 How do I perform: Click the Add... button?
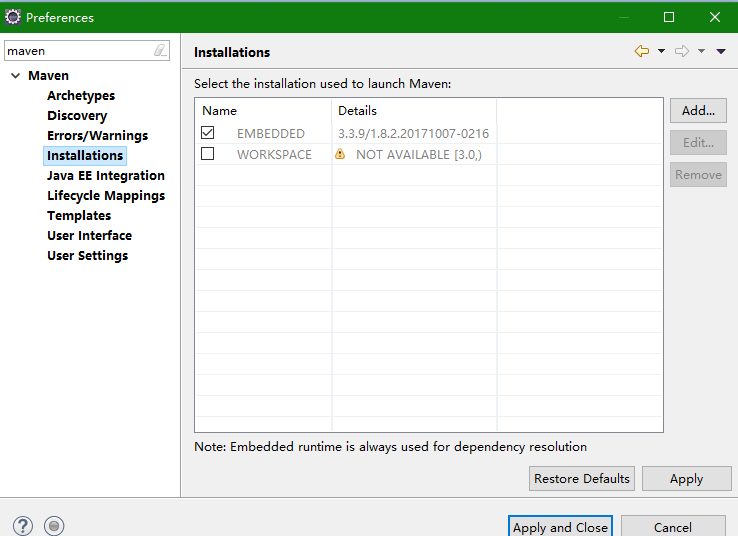698,111
